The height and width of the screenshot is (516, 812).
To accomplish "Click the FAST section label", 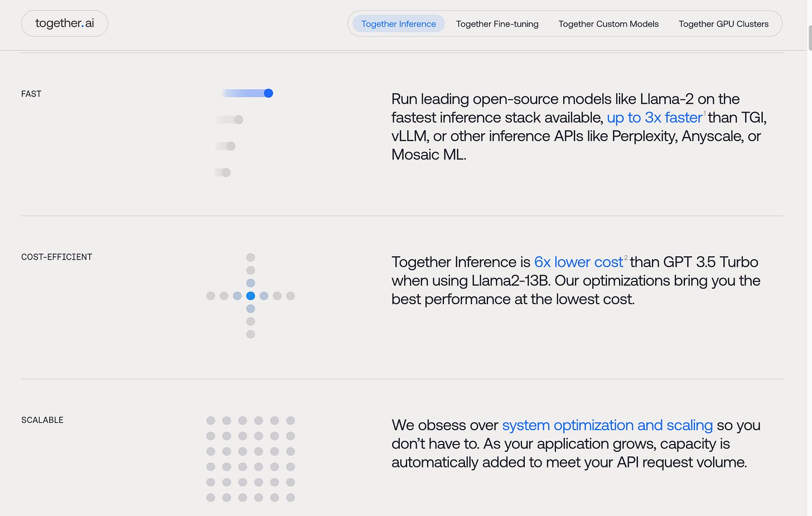I will pos(31,94).
